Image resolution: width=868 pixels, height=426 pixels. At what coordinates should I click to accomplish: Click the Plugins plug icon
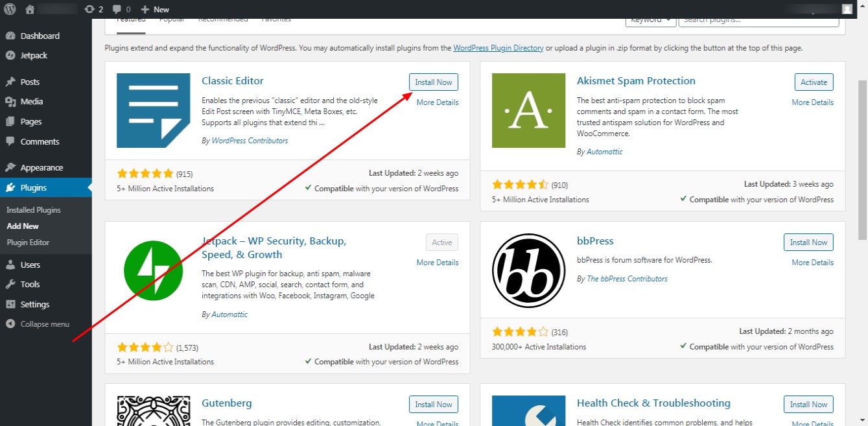(x=10, y=187)
